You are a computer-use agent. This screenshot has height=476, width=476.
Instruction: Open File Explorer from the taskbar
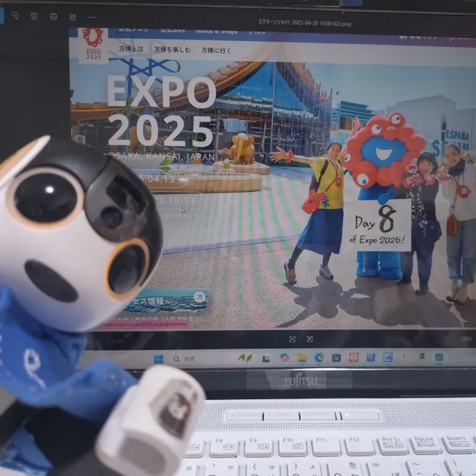tap(302, 358)
